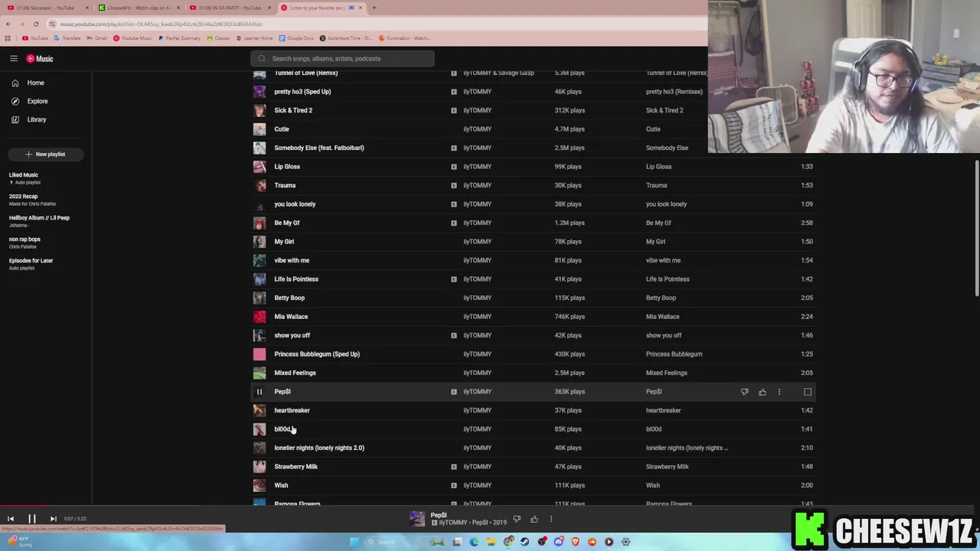Reload the browser page
The image size is (980, 551).
[35, 24]
